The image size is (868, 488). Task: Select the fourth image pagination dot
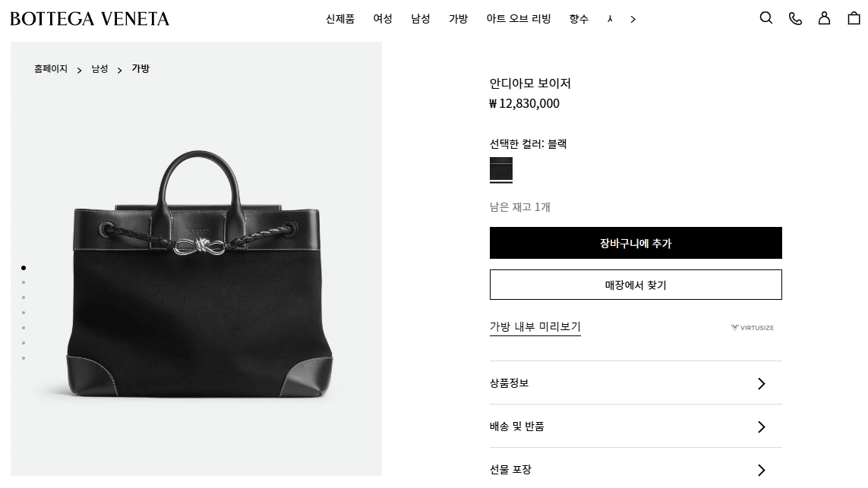[x=24, y=313]
